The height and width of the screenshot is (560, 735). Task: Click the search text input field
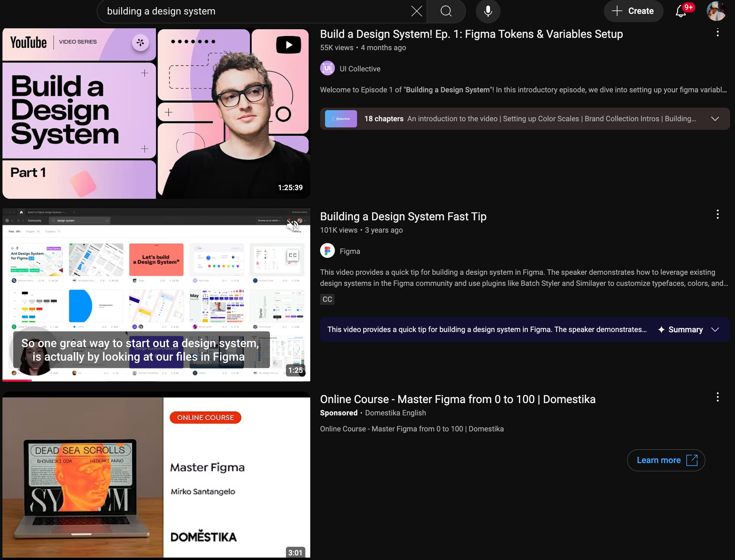[253, 11]
